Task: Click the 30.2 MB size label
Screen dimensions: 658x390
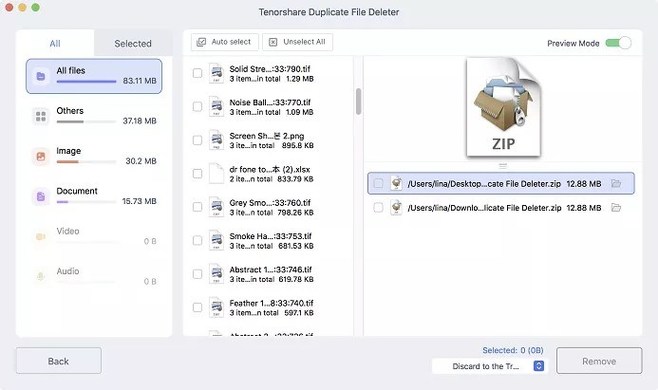Action: [141, 161]
